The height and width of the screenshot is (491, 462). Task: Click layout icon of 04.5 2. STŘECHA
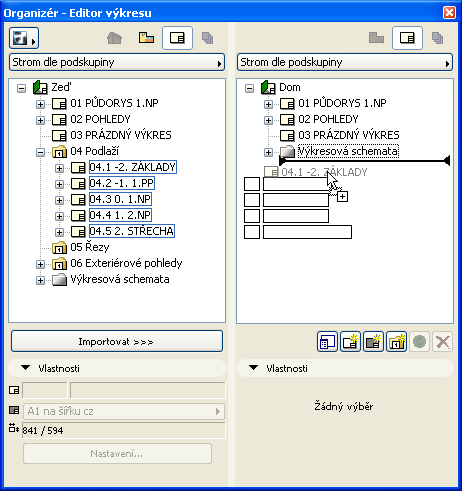coord(78,231)
